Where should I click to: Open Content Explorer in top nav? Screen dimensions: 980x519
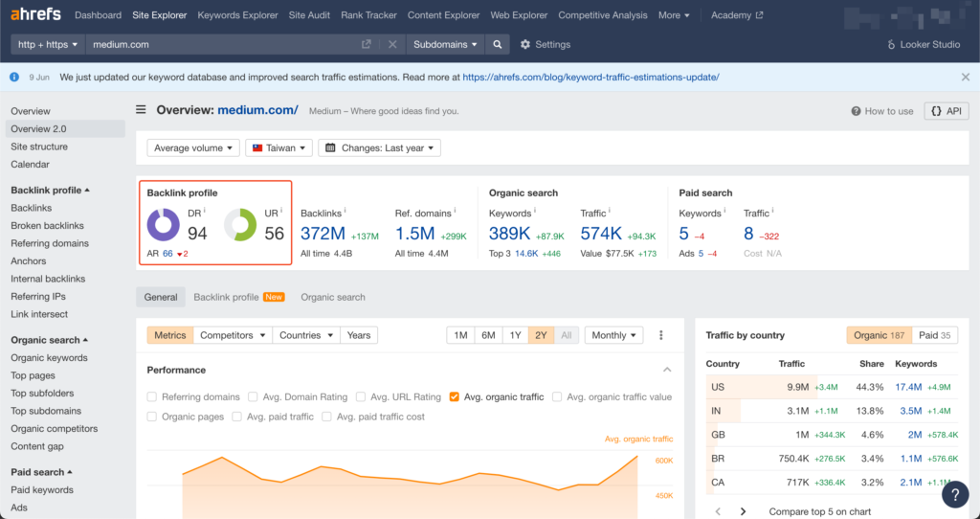[444, 15]
